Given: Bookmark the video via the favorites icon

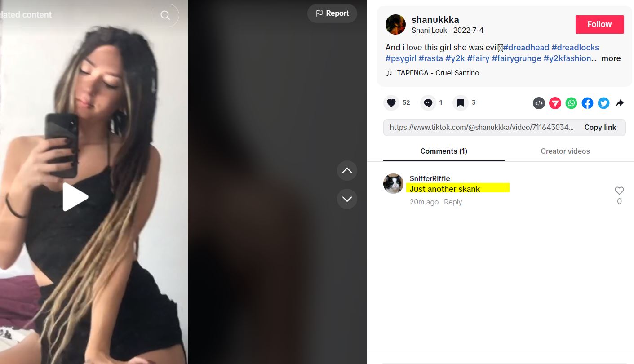Looking at the screenshot, I should [461, 103].
